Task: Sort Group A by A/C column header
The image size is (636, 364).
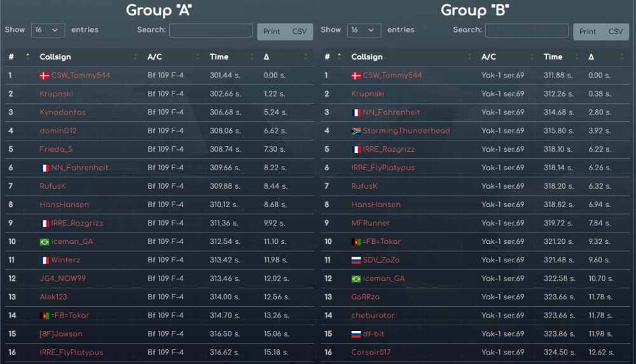Action: [x=155, y=57]
